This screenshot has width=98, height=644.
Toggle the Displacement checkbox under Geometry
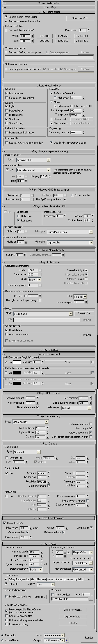(x=7, y=94)
